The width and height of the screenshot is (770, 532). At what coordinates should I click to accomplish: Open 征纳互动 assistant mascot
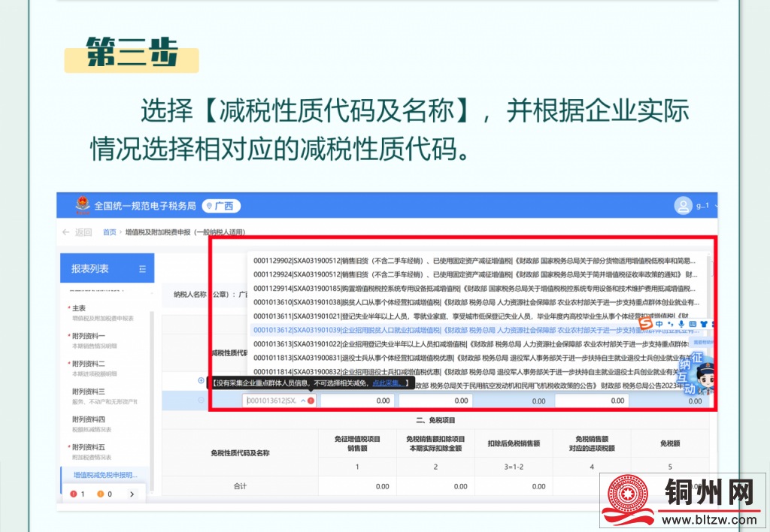(697, 374)
